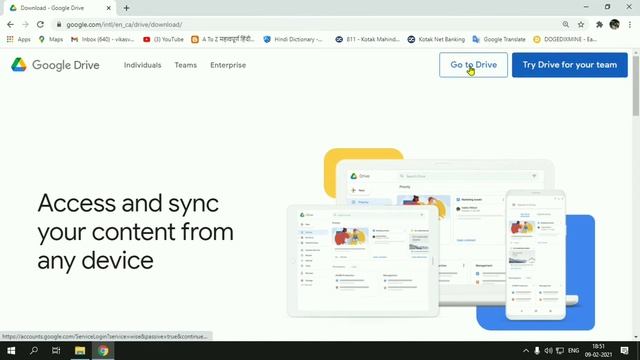Click the page vertical scrollbar

coord(636,86)
